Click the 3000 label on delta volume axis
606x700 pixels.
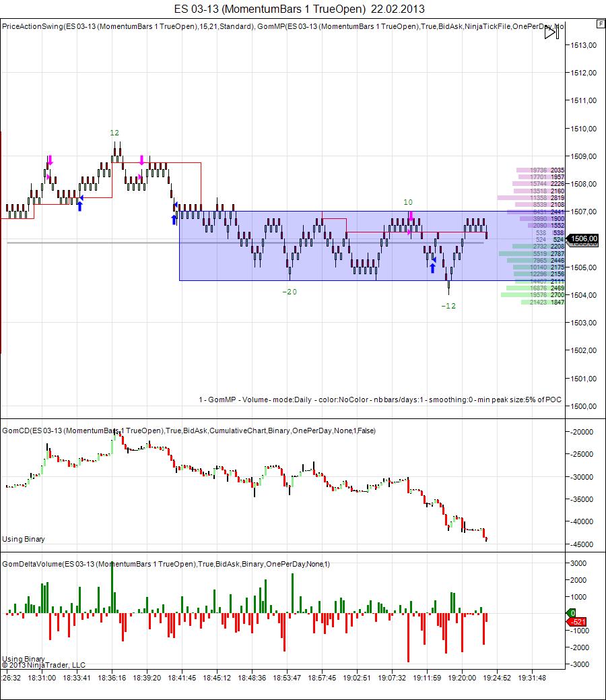tap(578, 563)
